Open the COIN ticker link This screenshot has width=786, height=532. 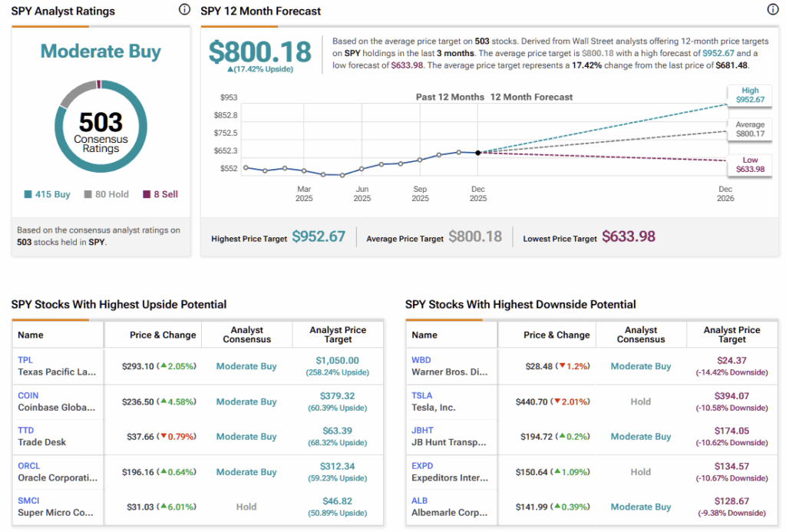pyautogui.click(x=28, y=395)
